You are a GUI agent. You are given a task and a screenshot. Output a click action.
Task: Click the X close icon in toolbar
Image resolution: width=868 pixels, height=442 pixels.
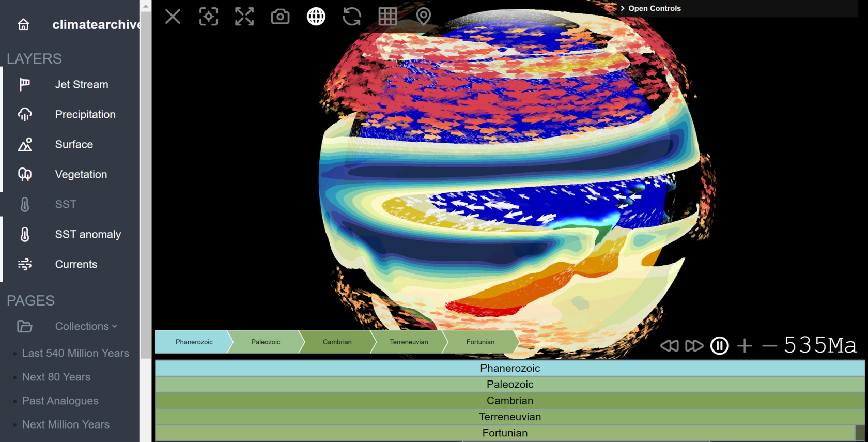tap(173, 17)
